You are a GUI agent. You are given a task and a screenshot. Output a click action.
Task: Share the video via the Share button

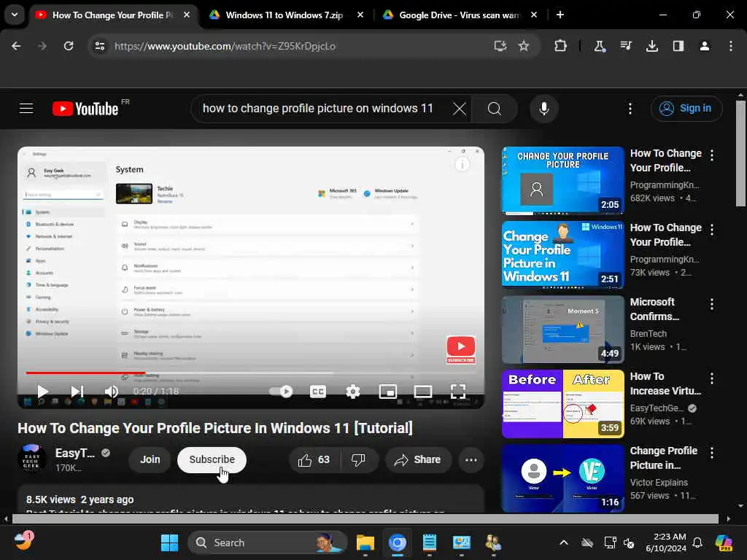tap(418, 459)
